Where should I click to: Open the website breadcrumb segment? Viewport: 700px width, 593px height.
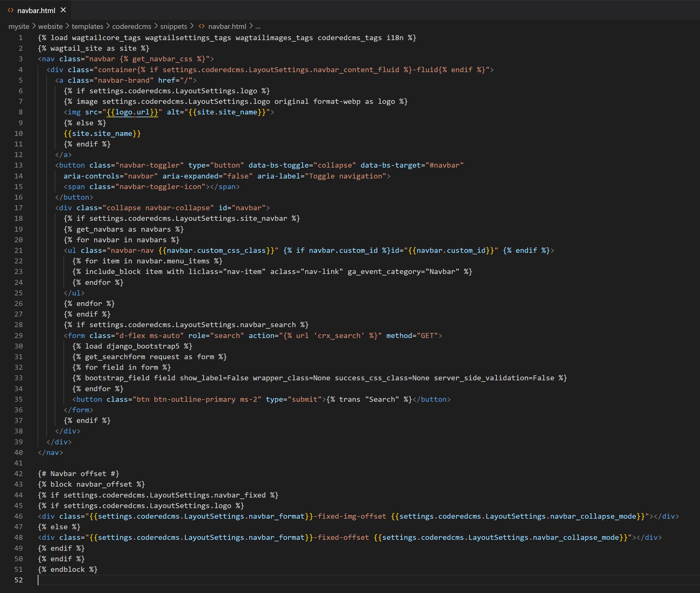coord(50,26)
